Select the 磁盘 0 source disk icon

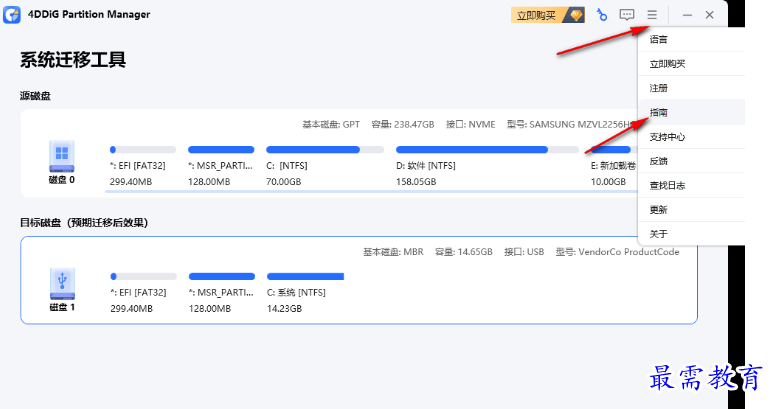pyautogui.click(x=62, y=155)
